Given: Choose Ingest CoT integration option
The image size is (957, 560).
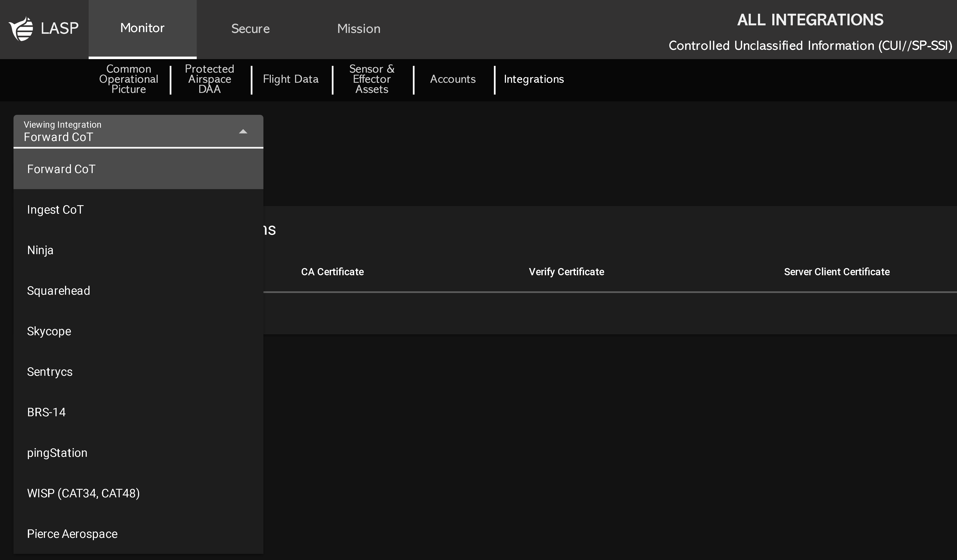Looking at the screenshot, I should (138, 210).
